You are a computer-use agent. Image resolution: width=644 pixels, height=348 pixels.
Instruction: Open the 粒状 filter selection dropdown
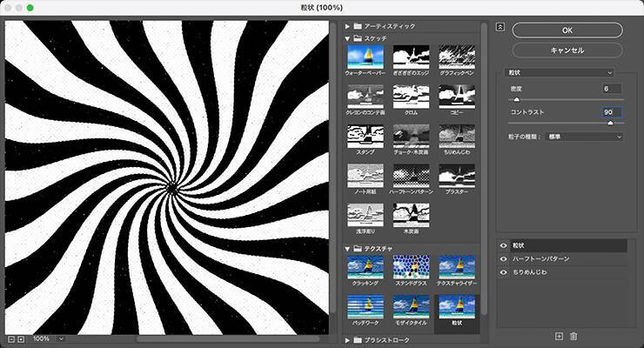coord(562,72)
